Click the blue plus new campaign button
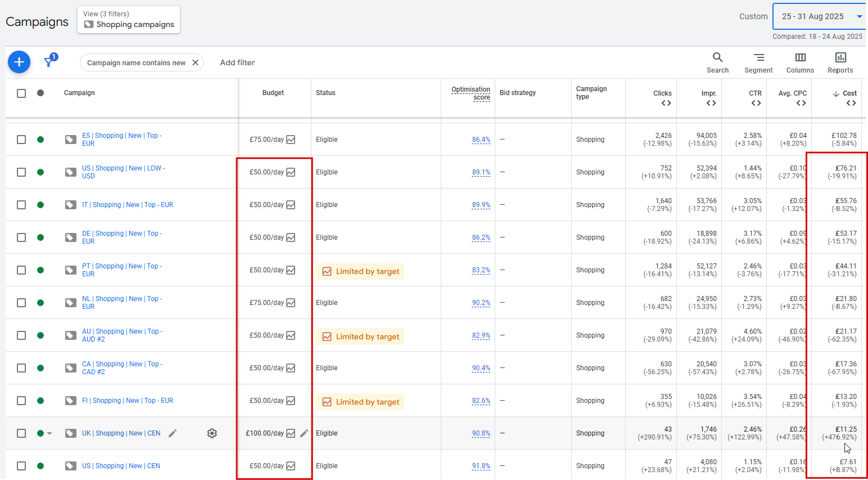Image resolution: width=868 pixels, height=480 pixels. tap(19, 62)
